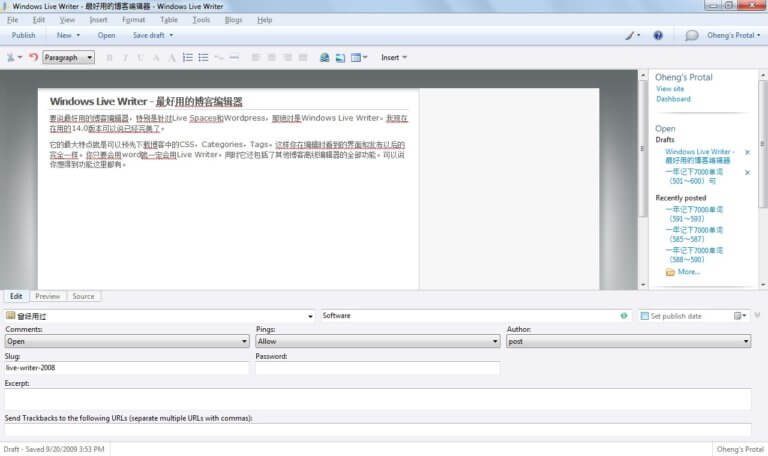The image size is (768, 456).
Task: Click the blue help question icon
Action: pyautogui.click(x=658, y=35)
